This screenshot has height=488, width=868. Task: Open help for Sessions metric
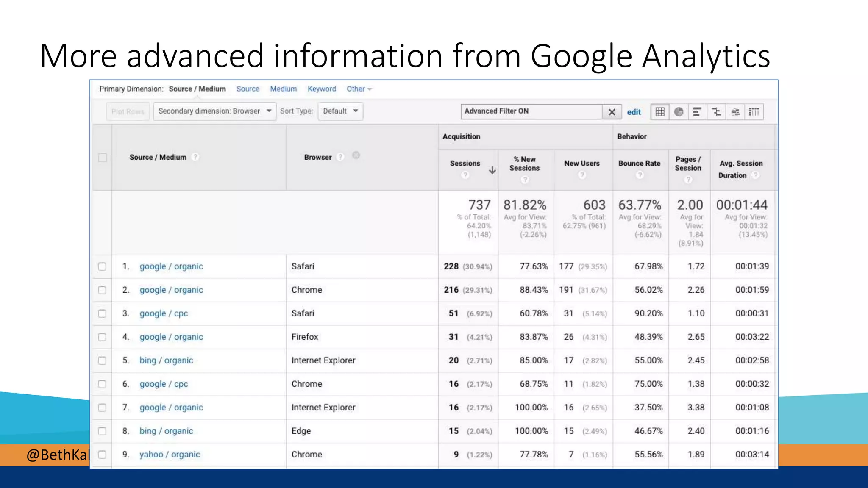click(465, 175)
